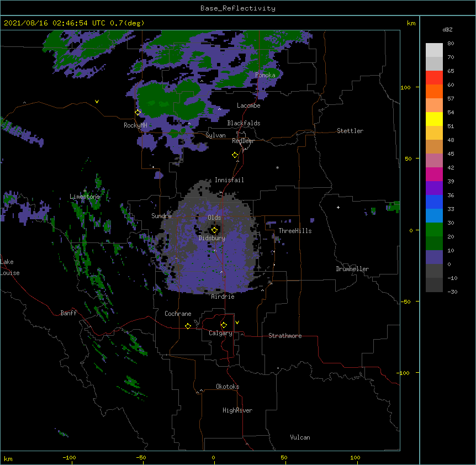Select the red 65 dBZ legend color
Screen dimensions: 476x465
coord(434,77)
